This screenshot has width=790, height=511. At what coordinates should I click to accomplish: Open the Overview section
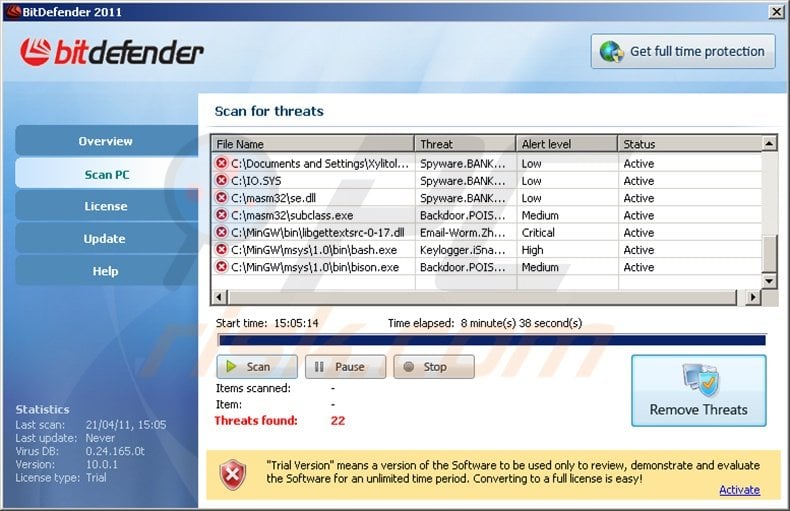coord(106,141)
